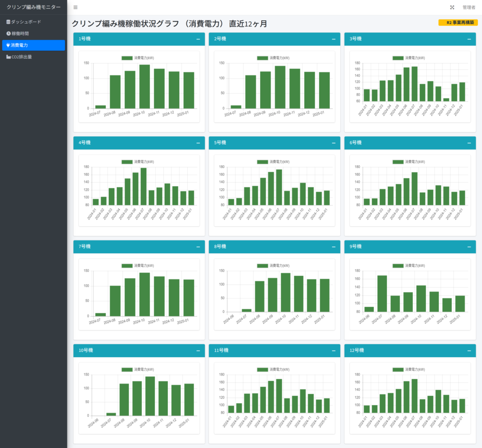Toggle 消費電力(kW) legend in 6号機 chart
The width and height of the screenshot is (482, 448).
(x=409, y=162)
